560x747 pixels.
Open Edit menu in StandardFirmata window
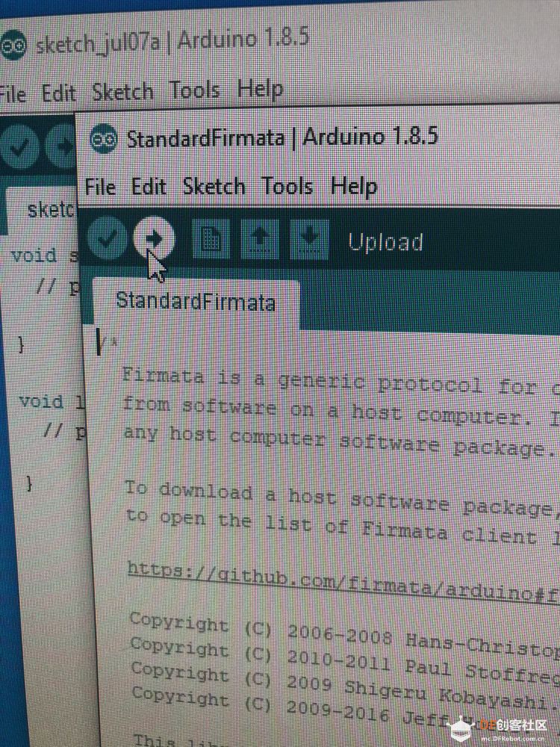click(x=149, y=187)
